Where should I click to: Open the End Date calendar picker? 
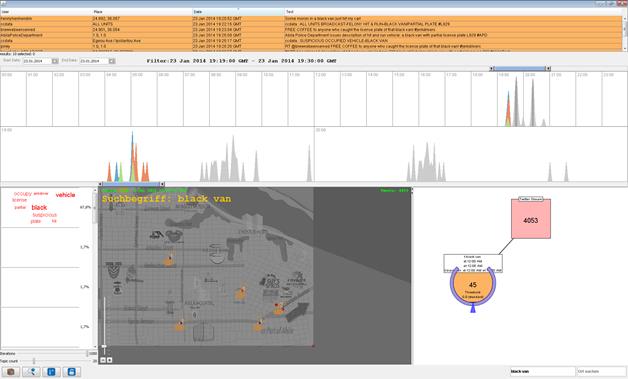112,61
